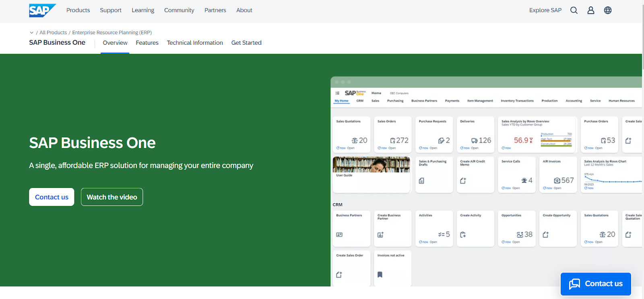Image resolution: width=644 pixels, height=299 pixels.
Task: Open Activities tile showing 5
Action: (x=434, y=229)
